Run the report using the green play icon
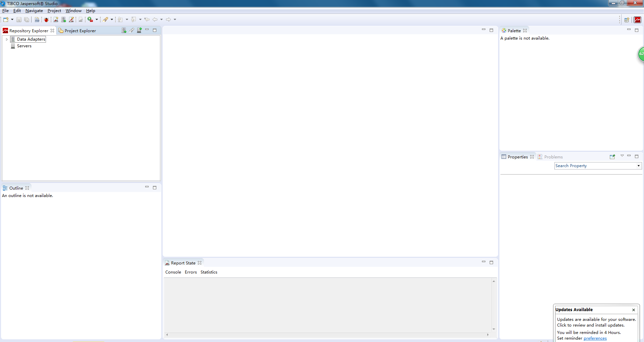The height and width of the screenshot is (342, 644). pyautogui.click(x=91, y=19)
